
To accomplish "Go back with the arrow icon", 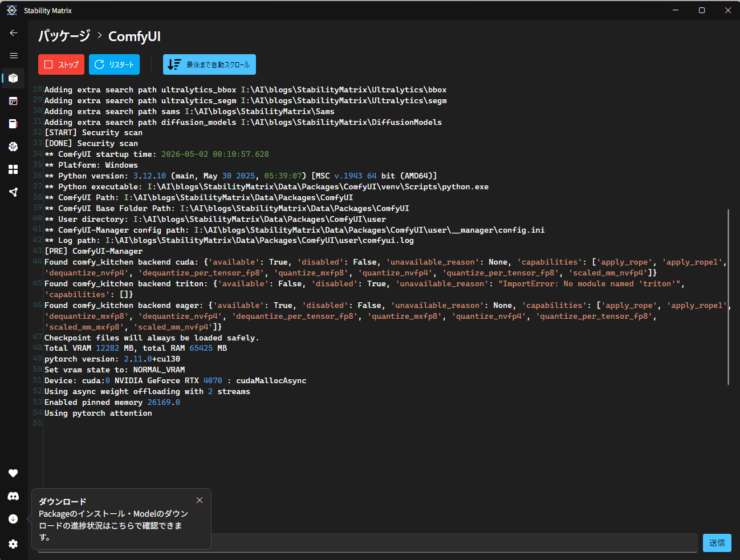I will (14, 33).
